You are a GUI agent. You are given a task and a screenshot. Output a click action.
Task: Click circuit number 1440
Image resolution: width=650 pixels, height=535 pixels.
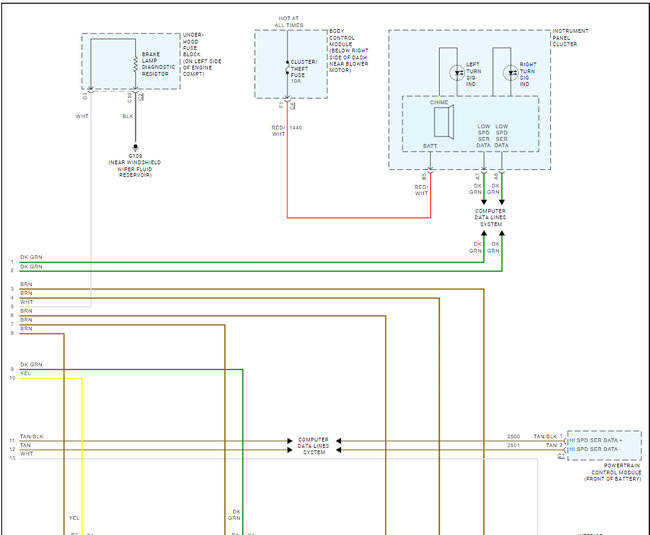[296, 128]
